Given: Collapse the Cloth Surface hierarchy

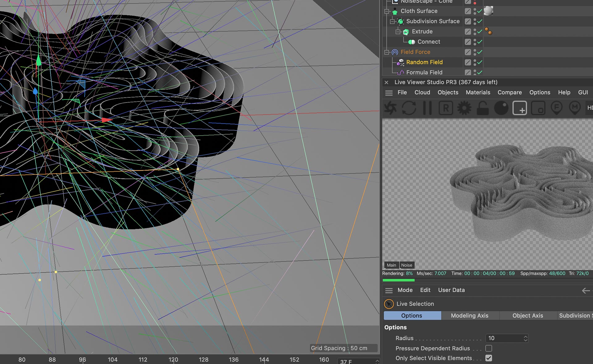Looking at the screenshot, I should click(x=386, y=11).
